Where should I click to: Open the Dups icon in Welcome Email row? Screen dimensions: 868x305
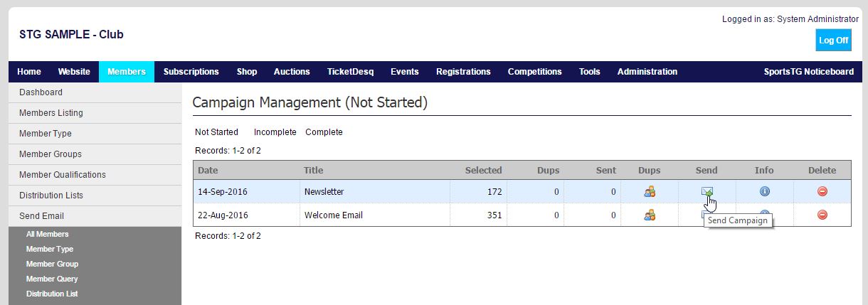tap(649, 215)
